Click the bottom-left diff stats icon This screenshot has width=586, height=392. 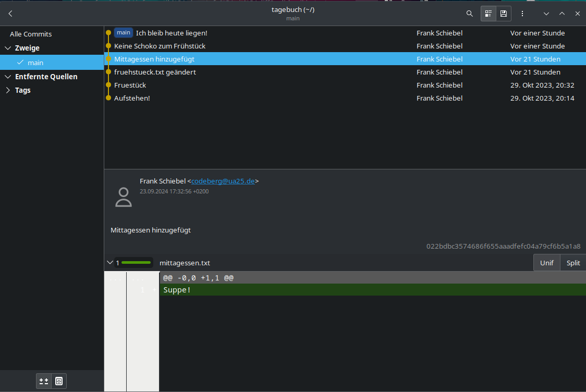[x=44, y=381]
